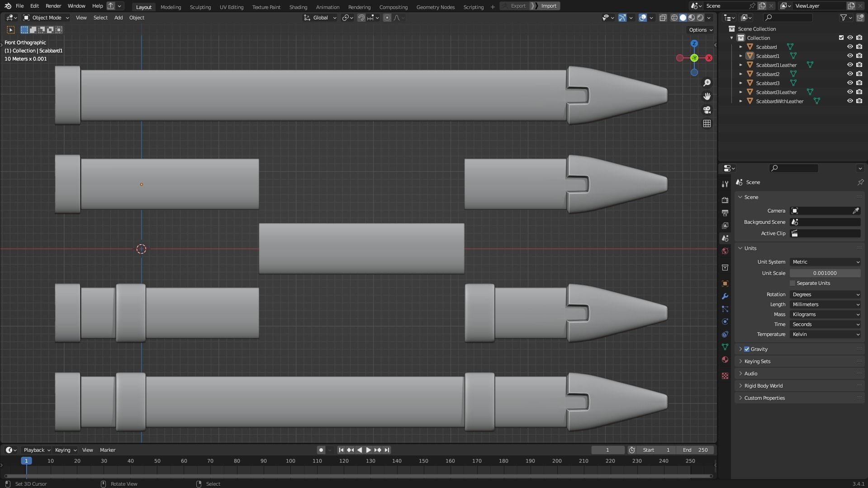868x488 pixels.
Task: Expand the Keying Sets panel
Action: coord(800,361)
